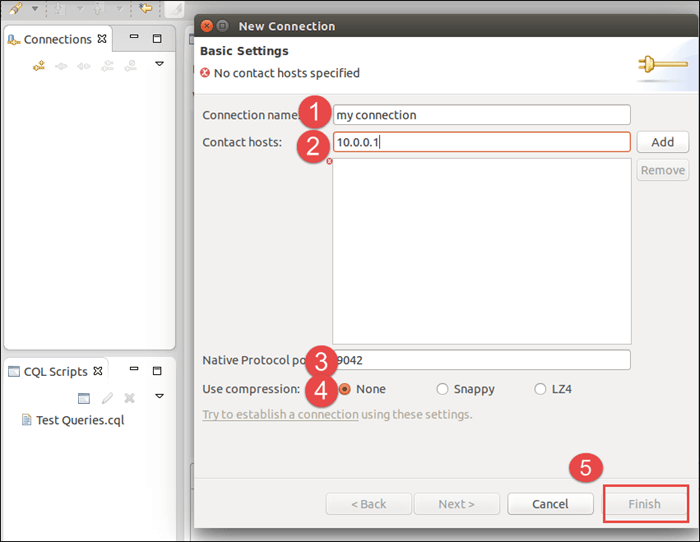Viewport: 700px width, 542px height.
Task: Open Test Queries.cql script
Action: [x=78, y=420]
